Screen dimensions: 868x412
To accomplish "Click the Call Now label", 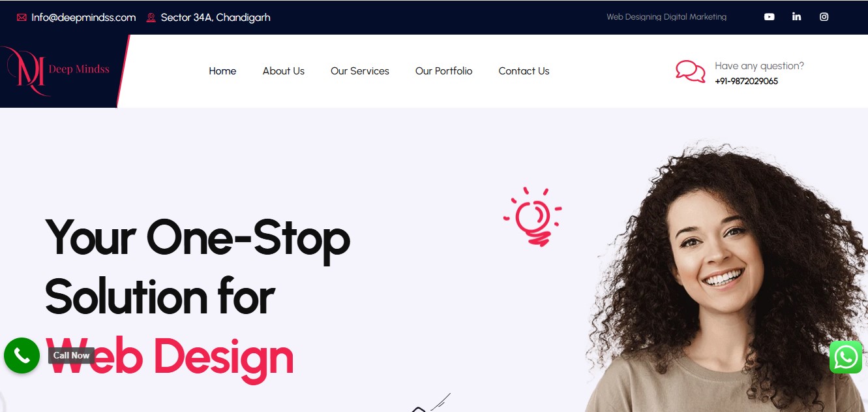I will coord(71,356).
